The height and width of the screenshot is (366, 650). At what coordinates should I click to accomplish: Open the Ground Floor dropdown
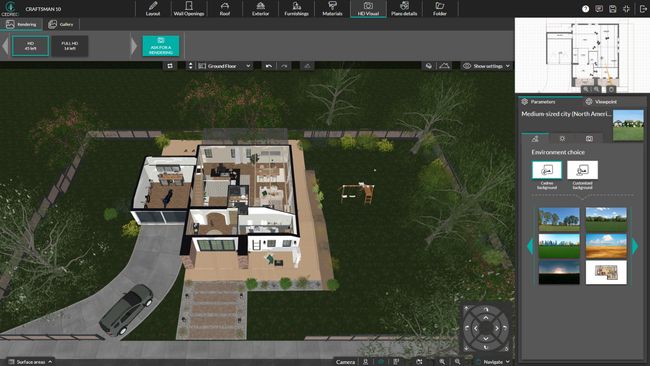pos(224,66)
